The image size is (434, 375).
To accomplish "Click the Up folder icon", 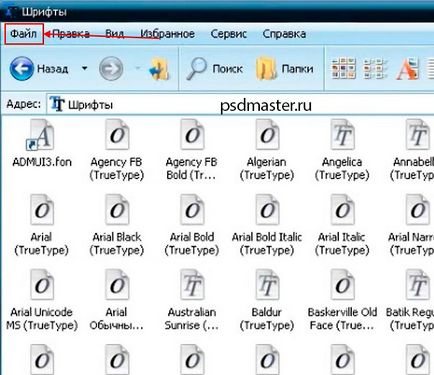I will coord(159,69).
